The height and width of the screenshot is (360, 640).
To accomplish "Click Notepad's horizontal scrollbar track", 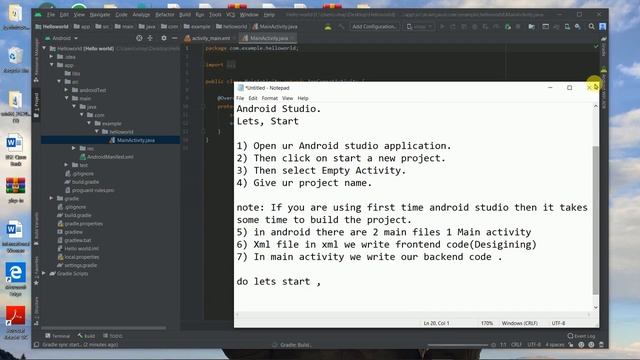I will point(413,314).
